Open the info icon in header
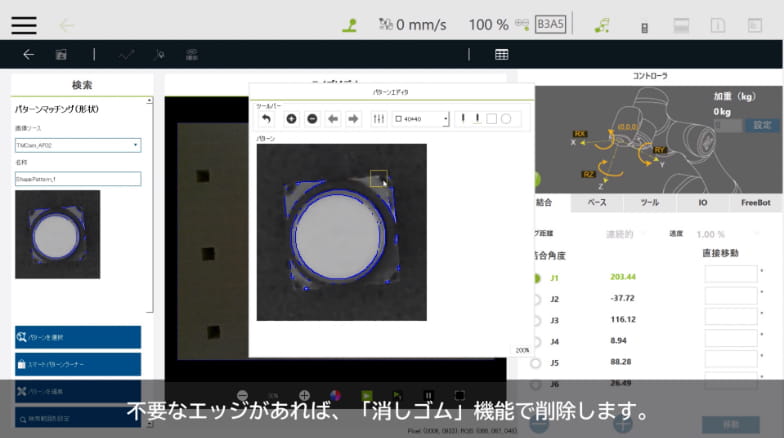784x438 pixels. [718, 25]
